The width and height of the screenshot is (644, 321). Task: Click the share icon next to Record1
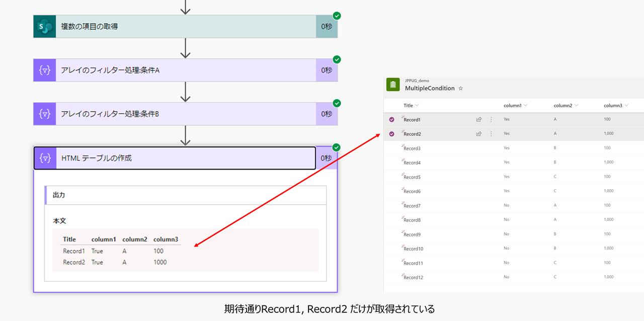478,119
